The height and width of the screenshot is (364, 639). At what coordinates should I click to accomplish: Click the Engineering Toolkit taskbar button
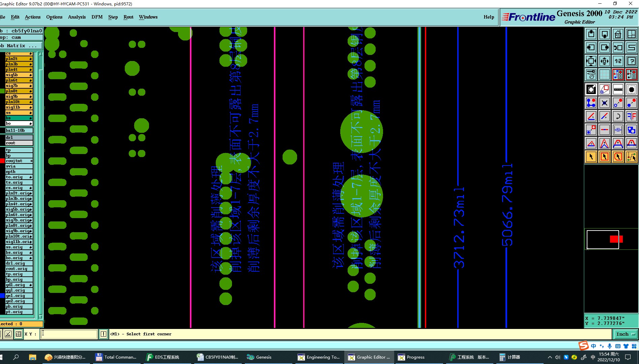[319, 357]
